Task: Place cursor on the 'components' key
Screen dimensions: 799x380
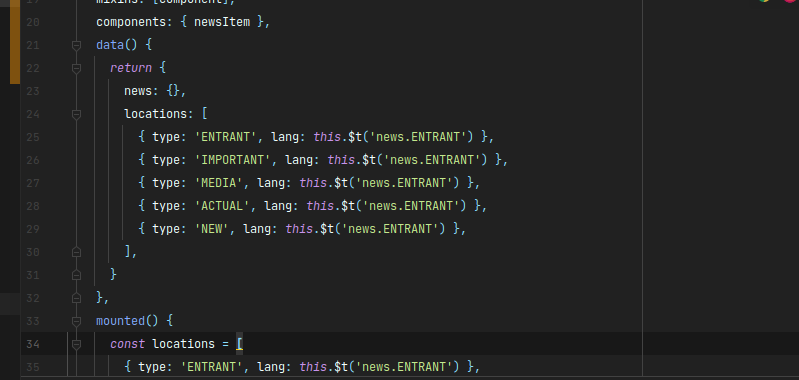Action: 131,22
